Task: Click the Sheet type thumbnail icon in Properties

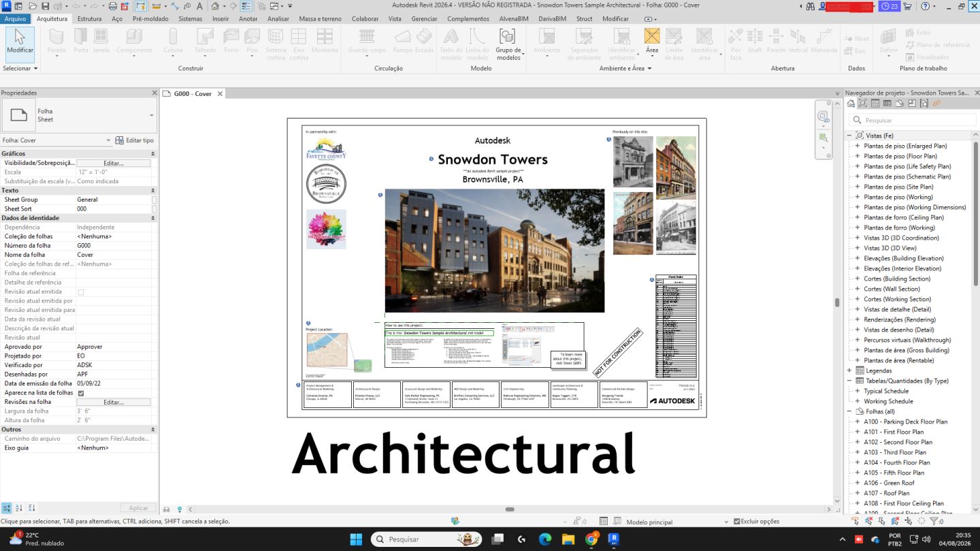Action: pyautogui.click(x=18, y=115)
